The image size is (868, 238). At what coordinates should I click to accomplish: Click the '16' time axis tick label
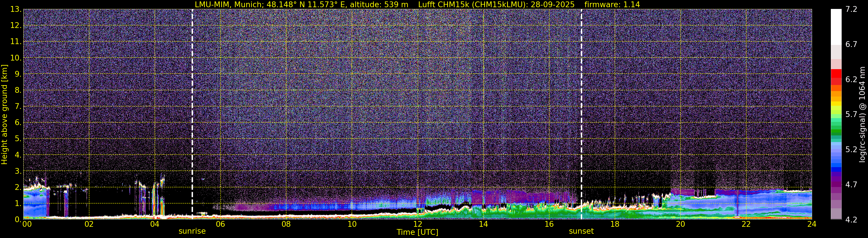click(x=549, y=224)
